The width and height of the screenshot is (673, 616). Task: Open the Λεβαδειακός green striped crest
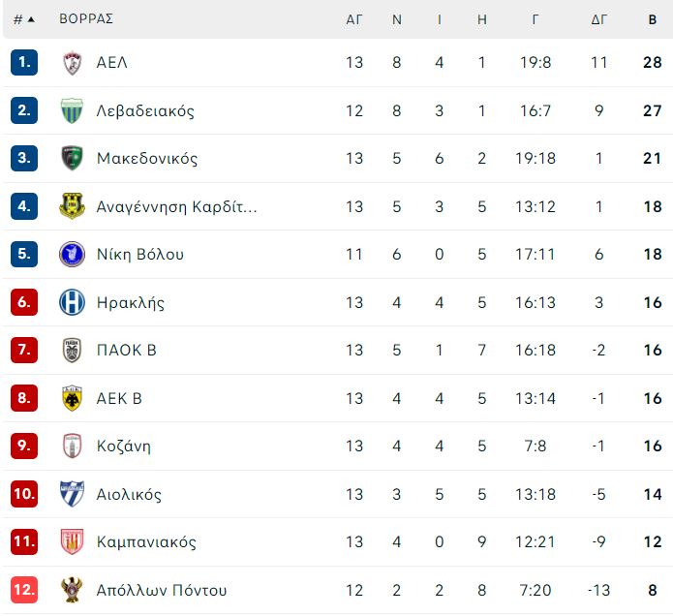(x=72, y=110)
